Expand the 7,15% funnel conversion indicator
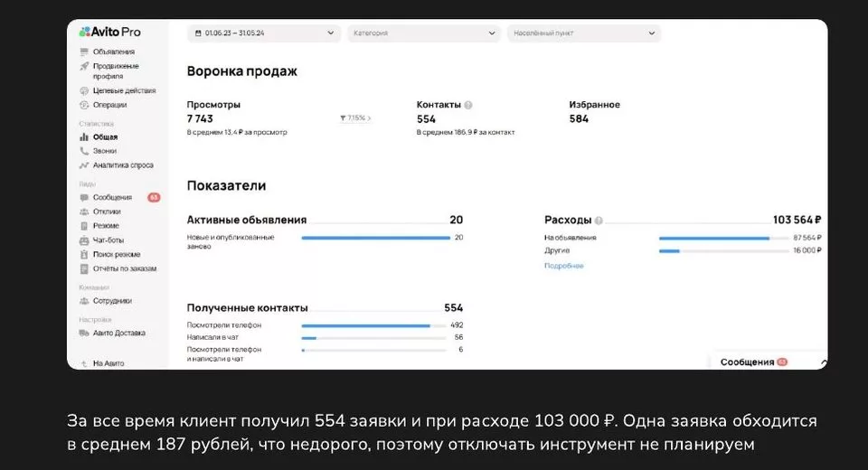 [355, 117]
